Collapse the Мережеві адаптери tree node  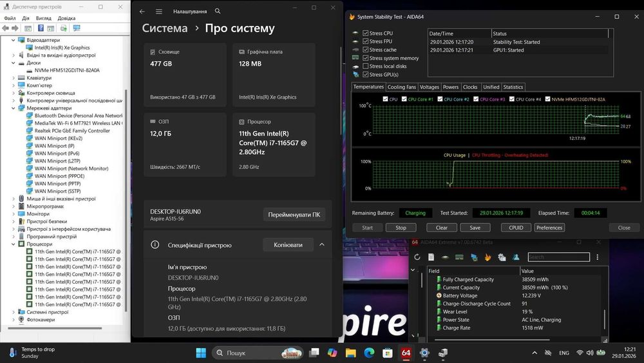click(x=13, y=108)
